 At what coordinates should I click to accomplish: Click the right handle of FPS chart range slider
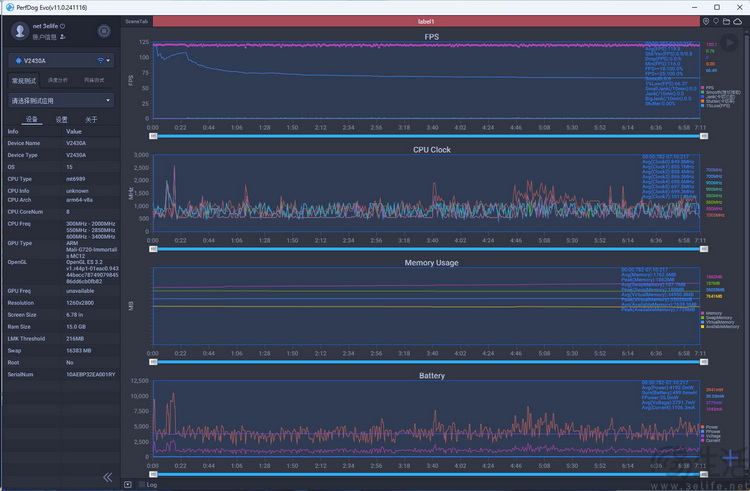click(704, 136)
